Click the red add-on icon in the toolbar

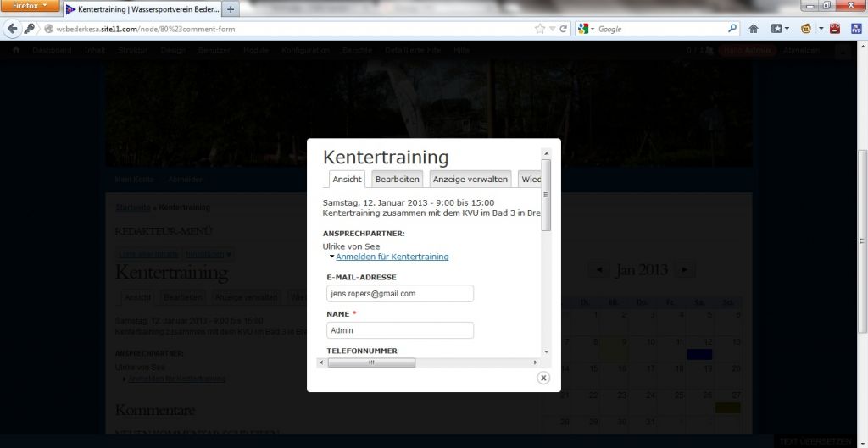(x=835, y=28)
